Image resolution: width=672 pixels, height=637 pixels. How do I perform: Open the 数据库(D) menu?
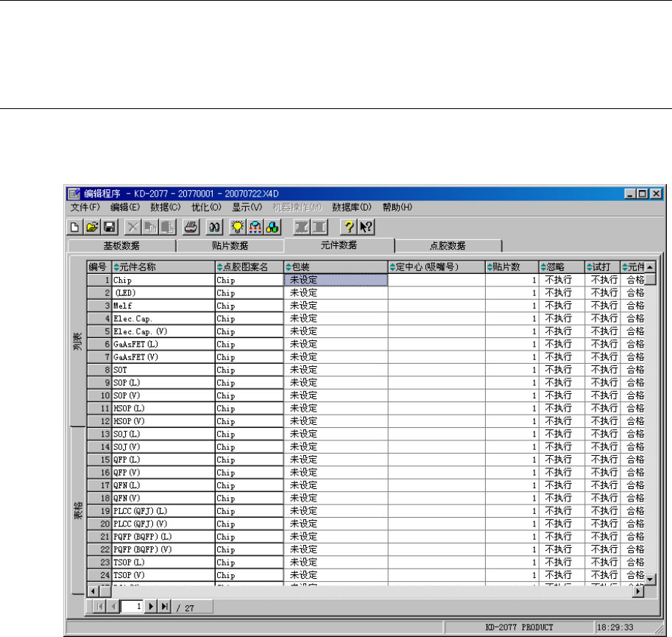pos(352,208)
